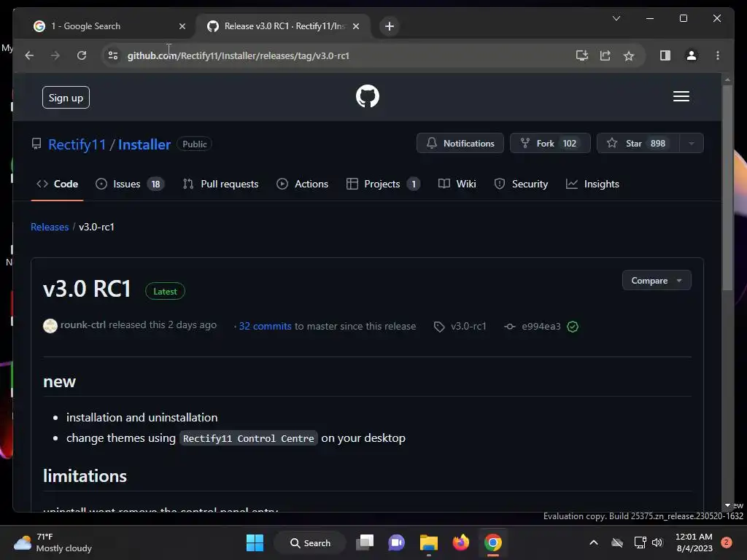Click the address bar URL
Screen dimensions: 747x560
[x=239, y=55]
